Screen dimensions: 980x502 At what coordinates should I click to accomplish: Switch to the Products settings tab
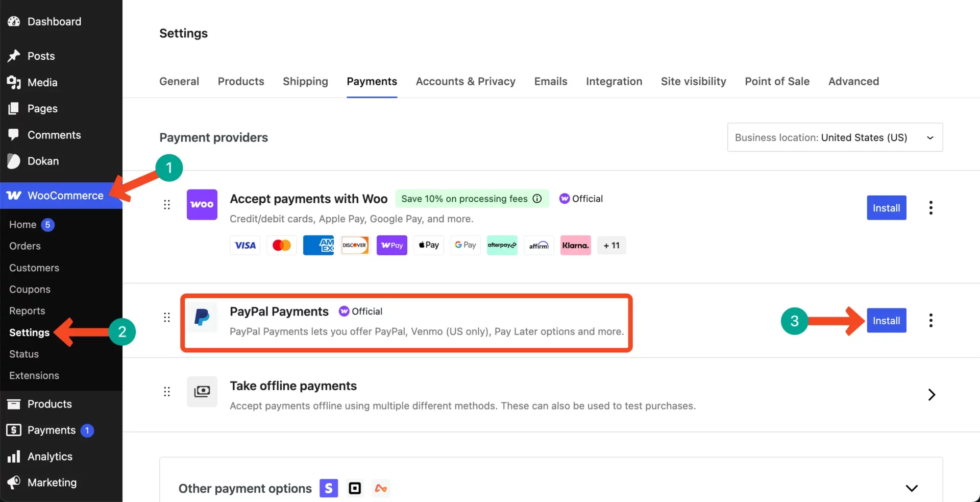tap(241, 81)
